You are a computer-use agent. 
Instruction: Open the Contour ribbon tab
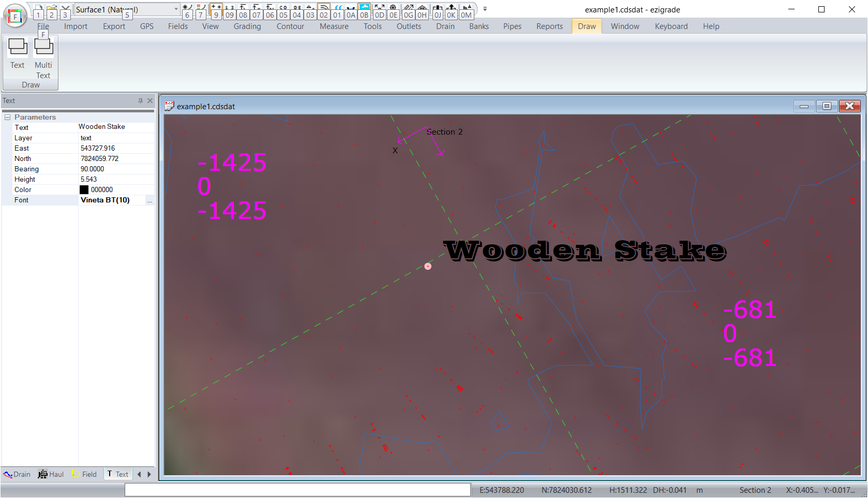click(290, 26)
